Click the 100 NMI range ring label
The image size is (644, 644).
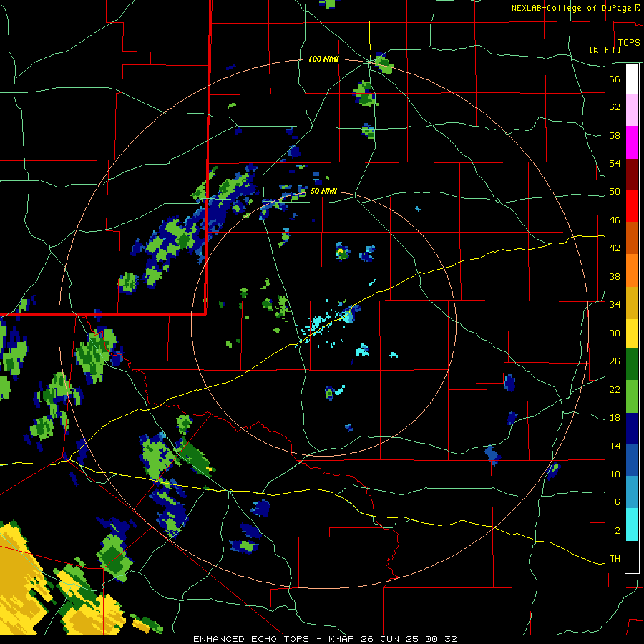[x=323, y=59]
